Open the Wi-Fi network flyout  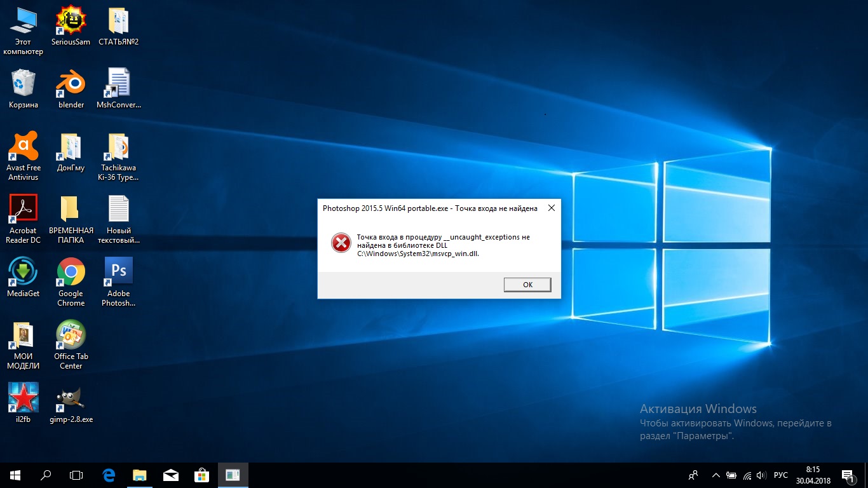coord(747,475)
